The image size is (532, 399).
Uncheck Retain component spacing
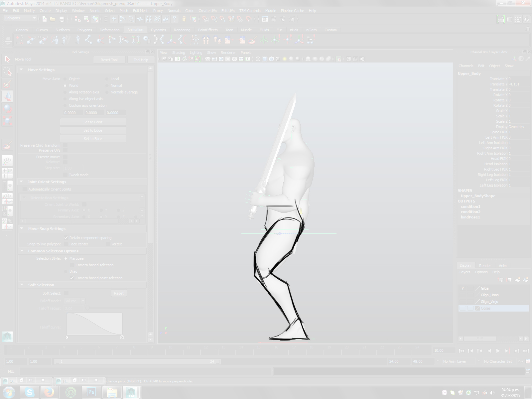(66, 238)
